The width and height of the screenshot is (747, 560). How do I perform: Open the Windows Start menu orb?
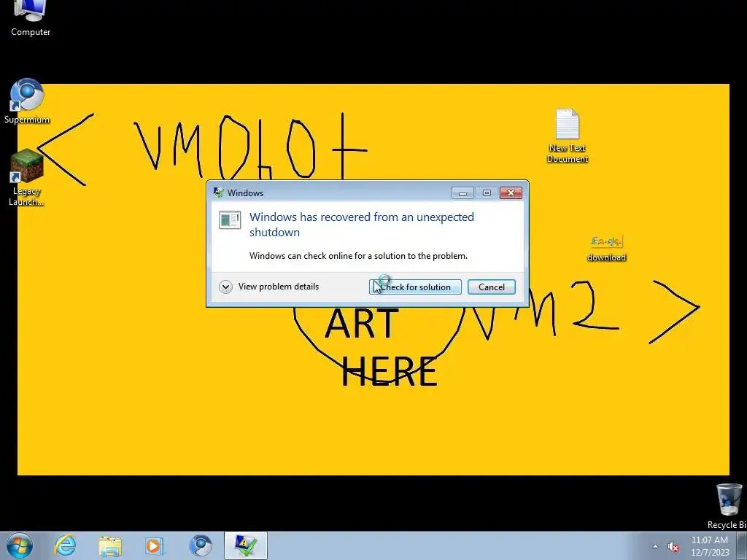pos(20,545)
